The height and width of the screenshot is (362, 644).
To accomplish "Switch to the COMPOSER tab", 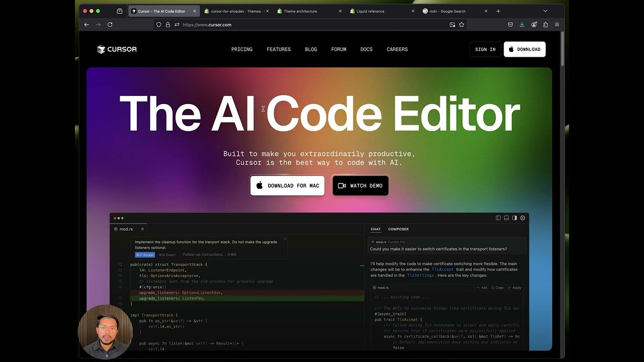I will pyautogui.click(x=398, y=229).
